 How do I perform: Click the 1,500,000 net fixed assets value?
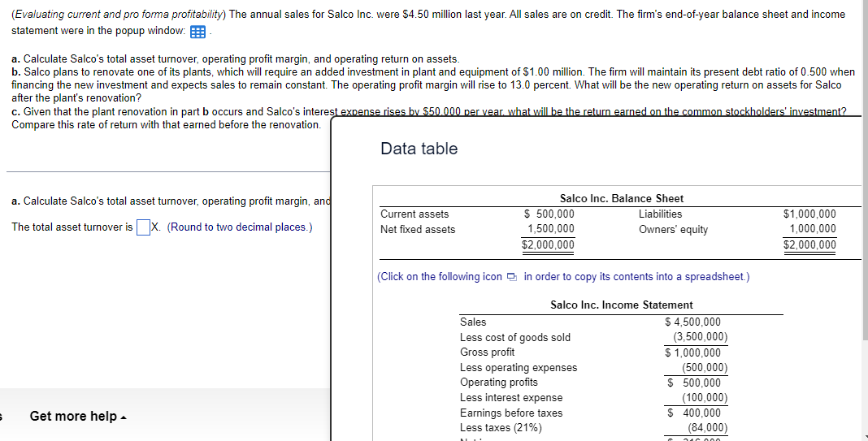550,229
